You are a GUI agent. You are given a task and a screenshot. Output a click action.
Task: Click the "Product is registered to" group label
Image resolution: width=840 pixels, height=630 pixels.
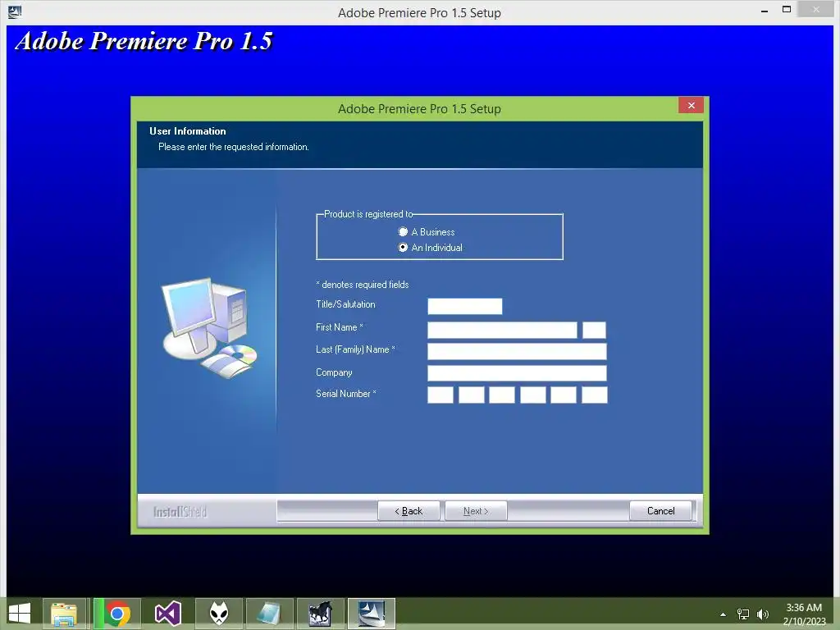click(x=368, y=214)
